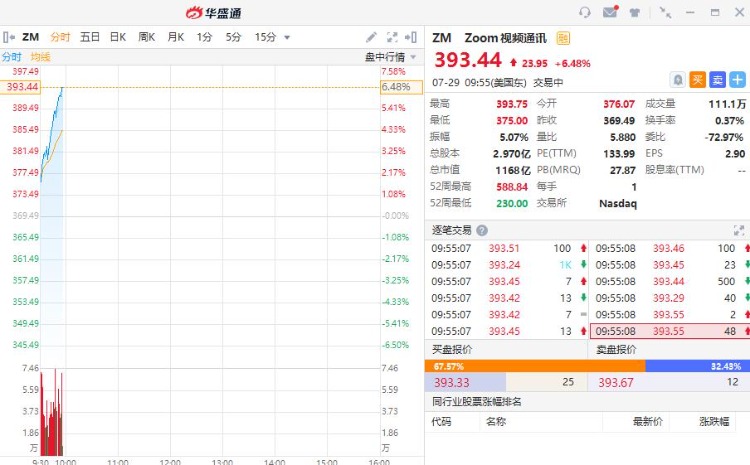Click the 代码 column header
Screen dimensions: 750x465
[441, 421]
